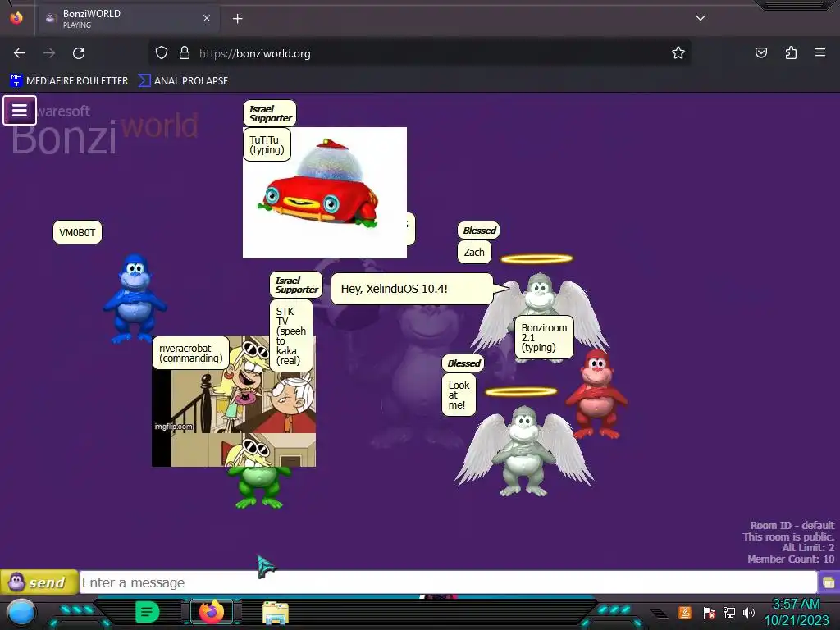Screen dimensions: 840x630
Task: Open the network tray icon
Action: pos(728,612)
